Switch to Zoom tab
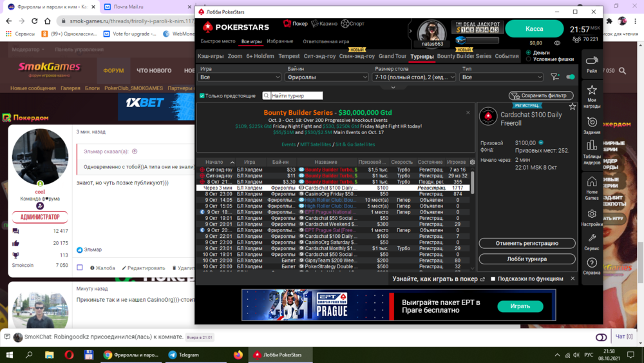 click(235, 56)
